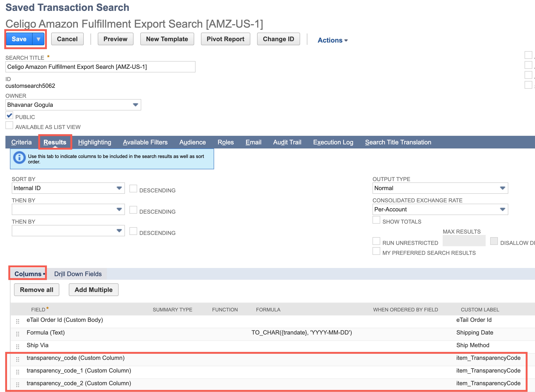The image size is (535, 392).
Task: Click the Change ID button
Action: pos(279,39)
